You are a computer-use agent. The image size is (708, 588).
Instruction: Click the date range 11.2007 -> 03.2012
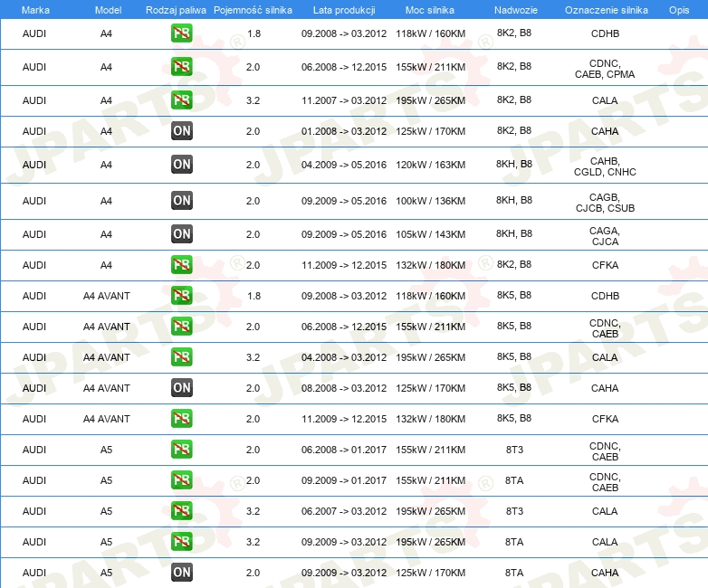click(x=344, y=100)
